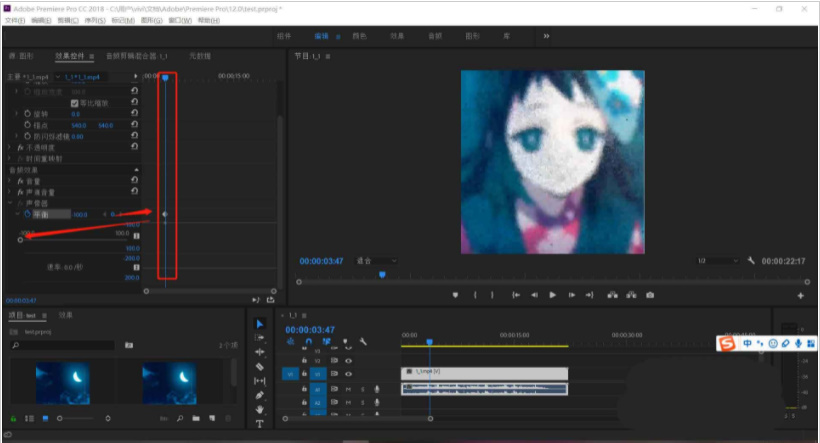The height and width of the screenshot is (443, 820).
Task: Open timeline wrench display settings
Action: click(x=364, y=342)
